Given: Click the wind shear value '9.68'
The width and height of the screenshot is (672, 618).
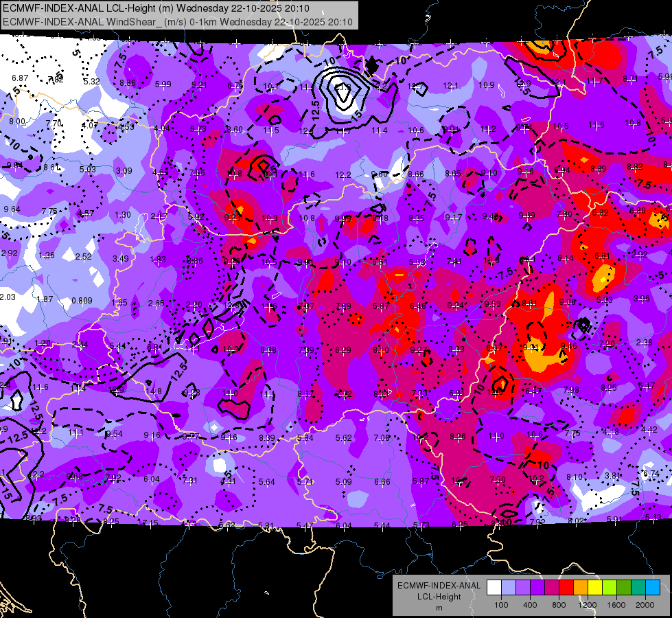Looking at the screenshot, I should (x=75, y=476).
